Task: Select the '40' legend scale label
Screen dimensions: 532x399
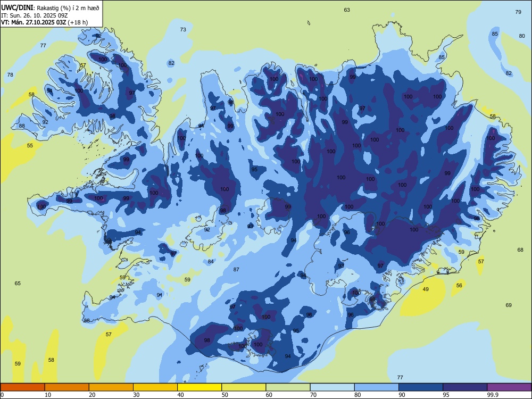Action: pos(180,395)
